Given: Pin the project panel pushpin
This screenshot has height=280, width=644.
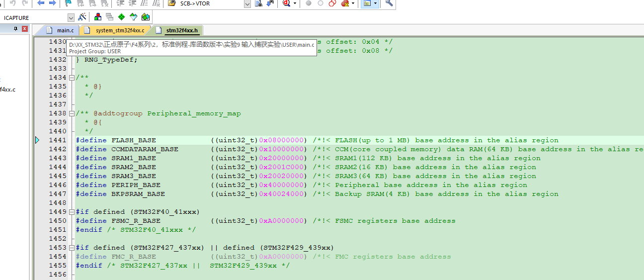Looking at the screenshot, I should [15, 29].
